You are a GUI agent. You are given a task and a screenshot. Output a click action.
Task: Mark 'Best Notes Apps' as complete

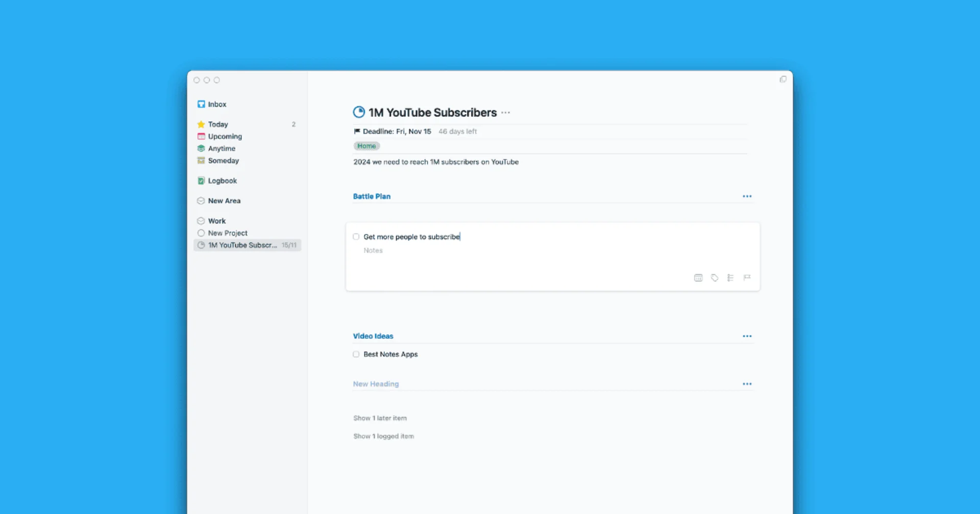356,354
